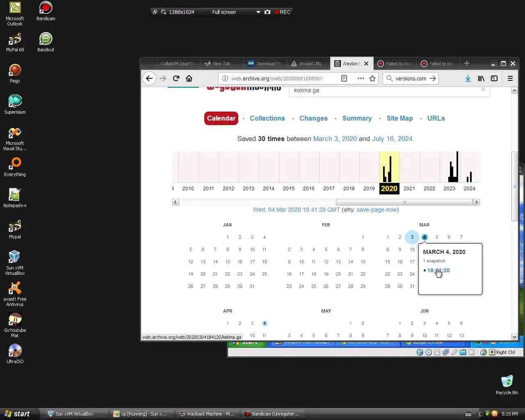Switch to the last Failed to start tab
Screen dimensions: 525x420
[438, 64]
